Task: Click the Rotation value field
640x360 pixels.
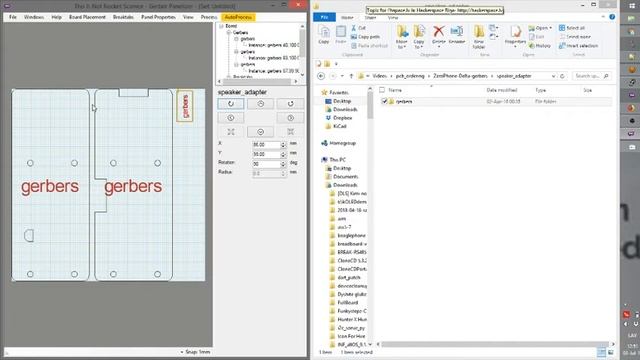Action: (x=266, y=164)
